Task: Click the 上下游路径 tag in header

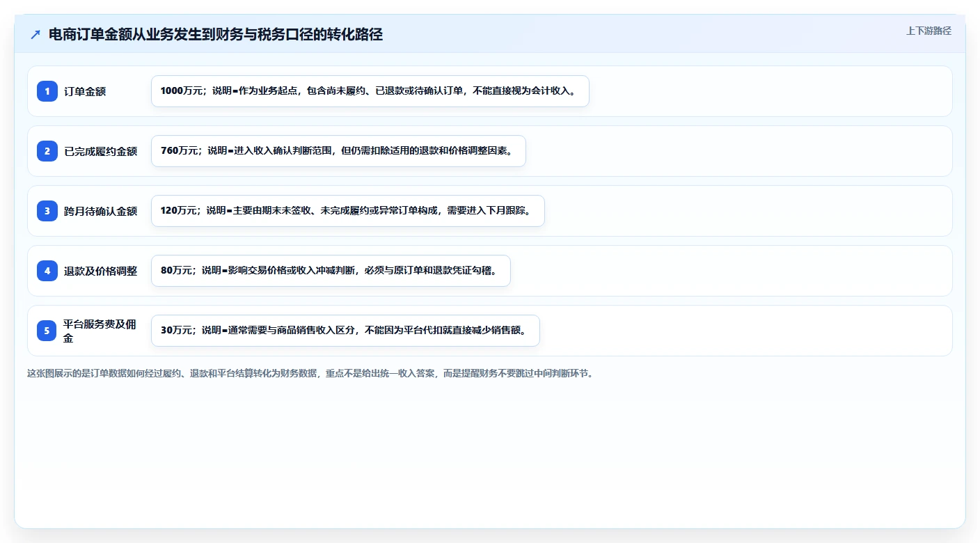Action: [x=928, y=31]
